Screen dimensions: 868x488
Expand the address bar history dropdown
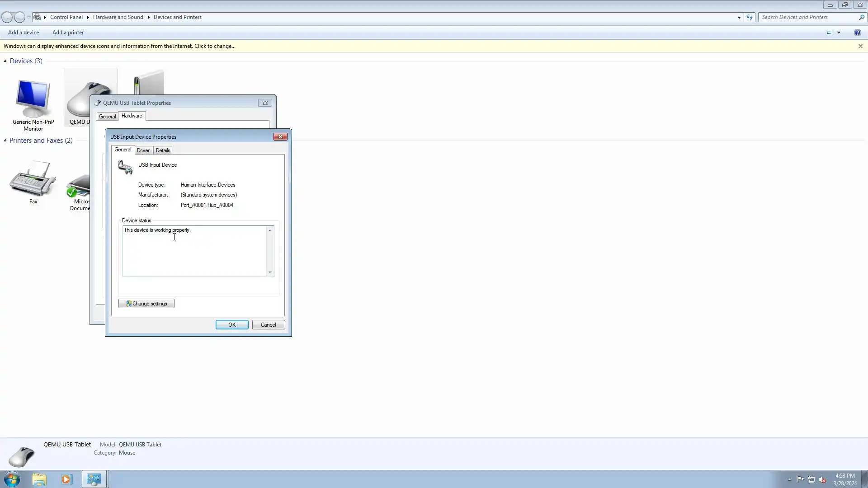[x=739, y=17]
